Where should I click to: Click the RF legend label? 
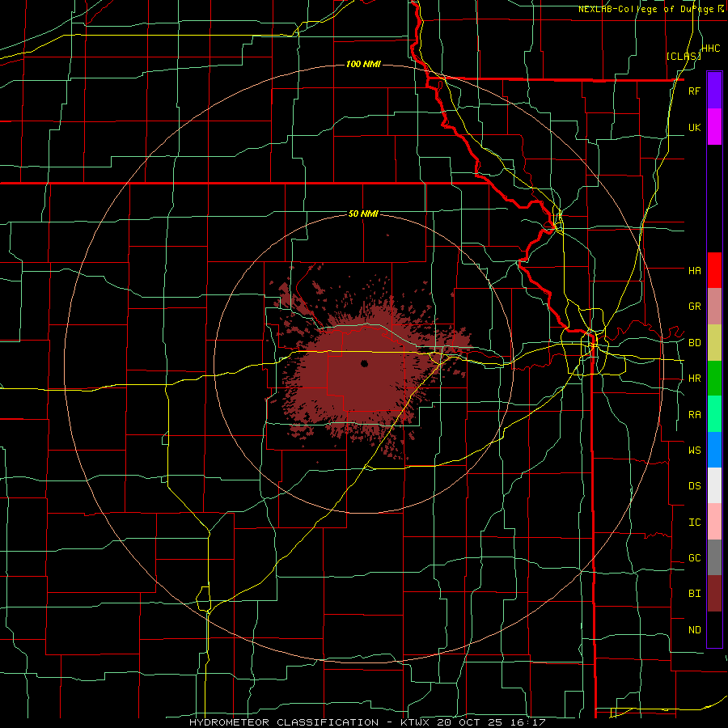(x=694, y=91)
